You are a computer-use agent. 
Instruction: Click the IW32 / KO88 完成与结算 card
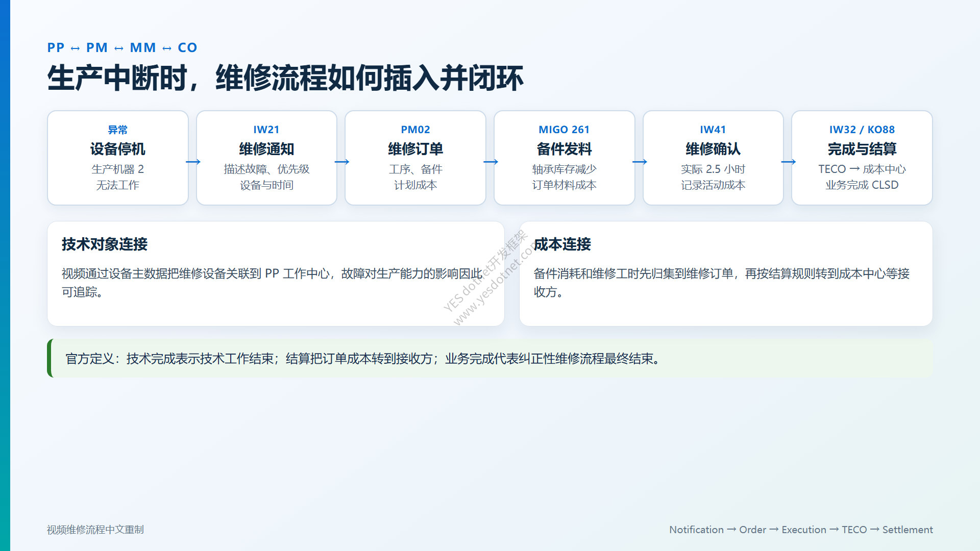tap(862, 158)
